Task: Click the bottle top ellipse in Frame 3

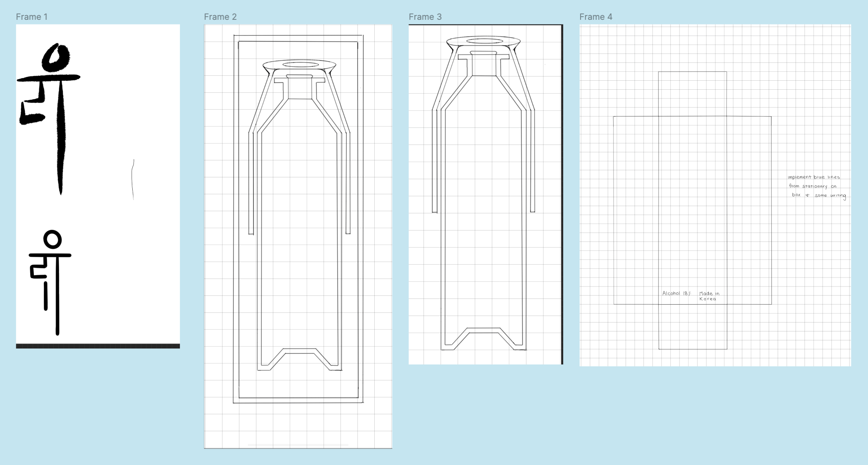Action: 484,41
